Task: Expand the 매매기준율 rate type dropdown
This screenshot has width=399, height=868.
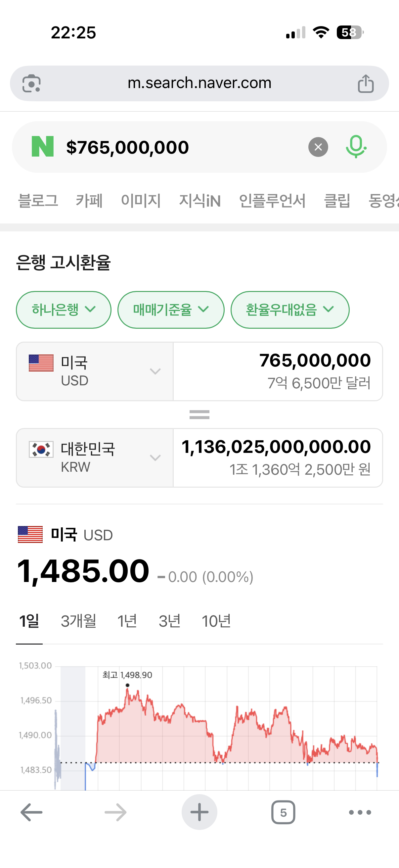Action: [171, 310]
